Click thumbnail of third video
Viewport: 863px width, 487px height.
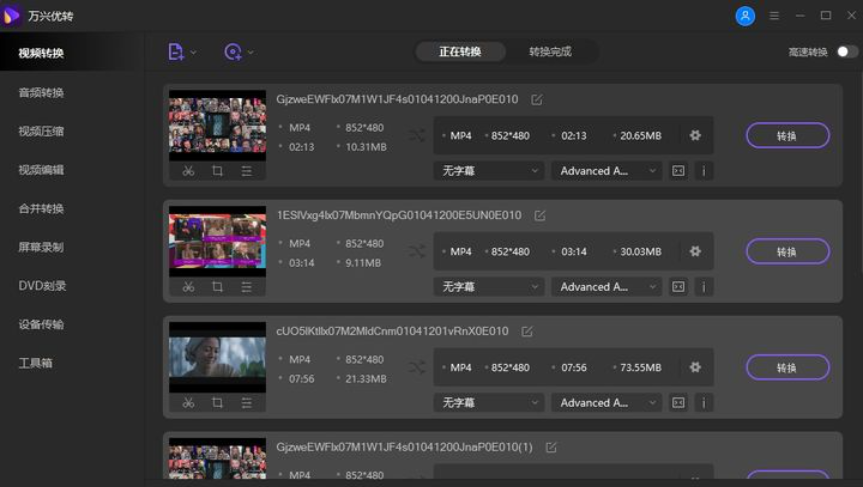pyautogui.click(x=217, y=357)
